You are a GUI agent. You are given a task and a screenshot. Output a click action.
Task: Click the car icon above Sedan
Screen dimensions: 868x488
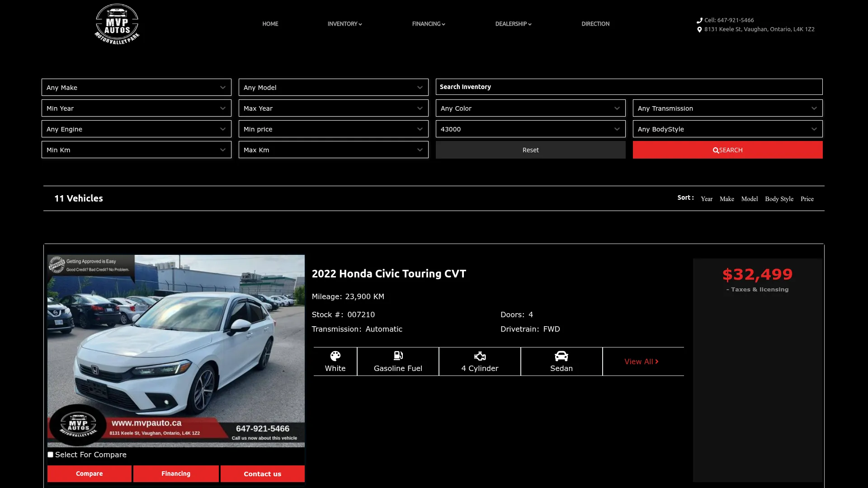click(561, 356)
